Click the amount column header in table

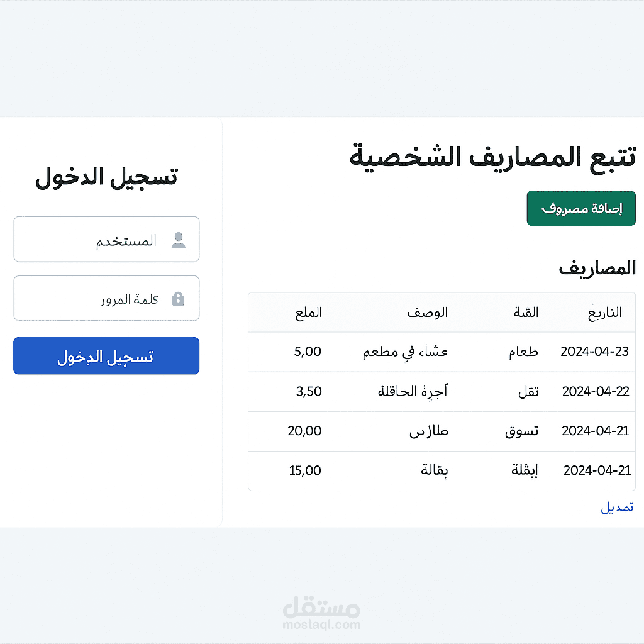tap(308, 313)
